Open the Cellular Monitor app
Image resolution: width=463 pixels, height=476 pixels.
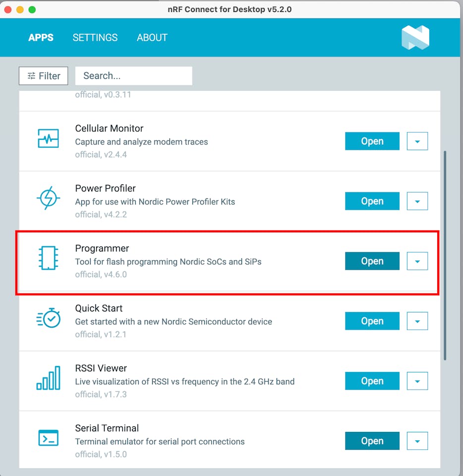click(x=372, y=141)
